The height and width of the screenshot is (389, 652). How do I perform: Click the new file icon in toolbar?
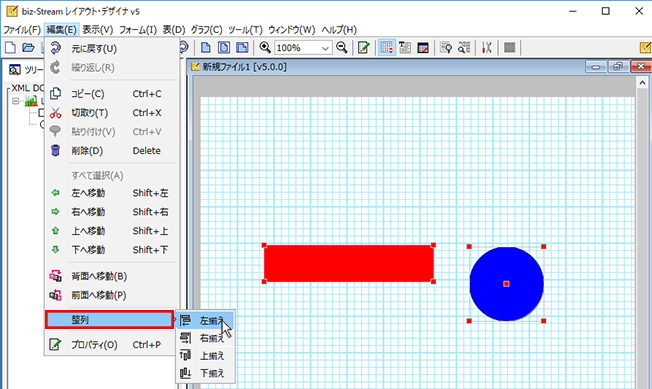coord(10,47)
